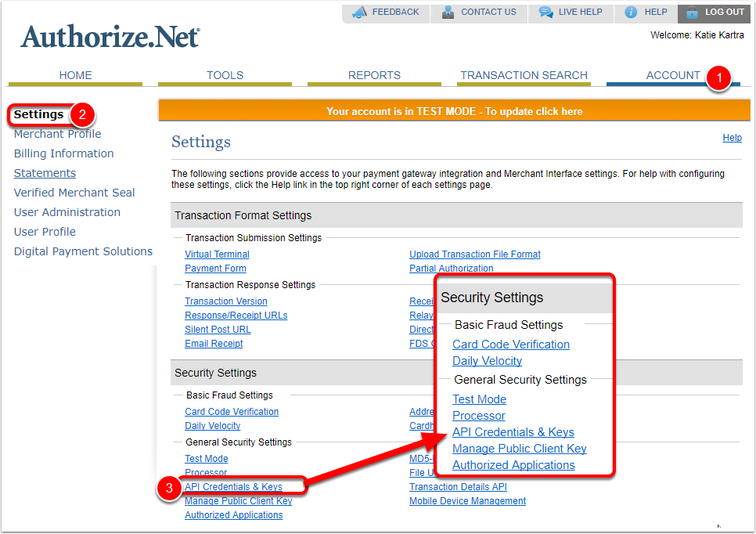This screenshot has height=534, width=756.
Task: Open the TOOLS tab
Action: point(225,76)
